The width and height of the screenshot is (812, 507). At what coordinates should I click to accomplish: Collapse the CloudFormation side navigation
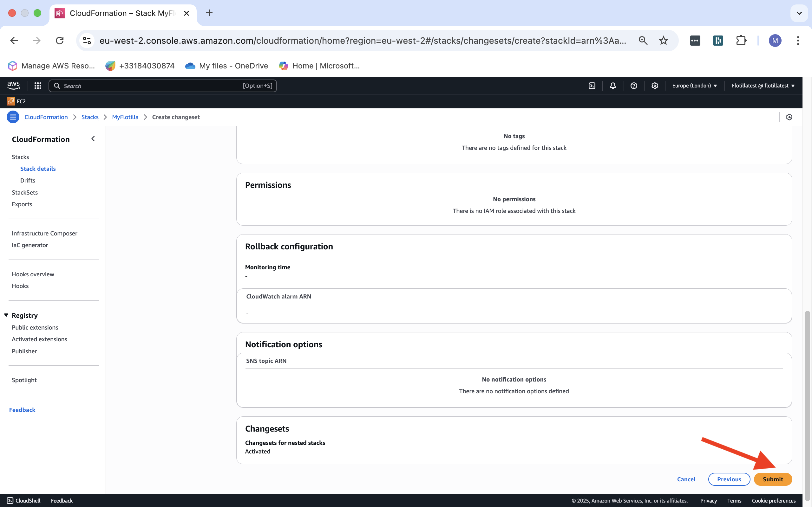coord(93,139)
